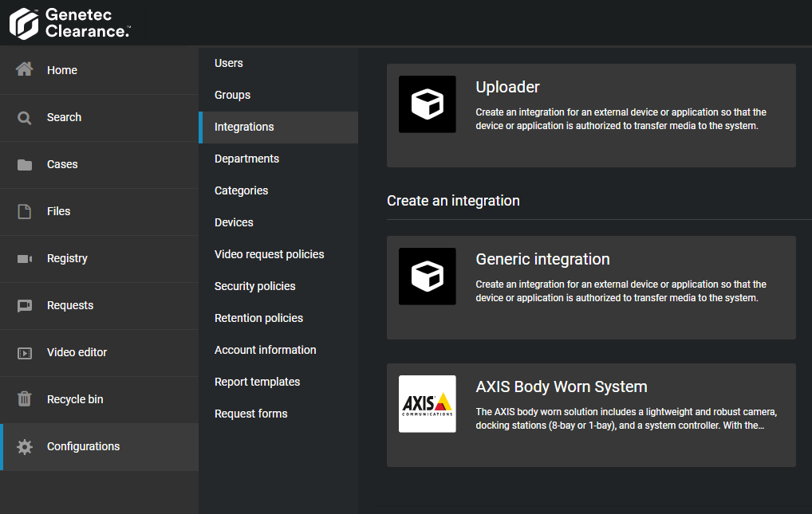Click the Recycle bin trash icon

(25, 399)
